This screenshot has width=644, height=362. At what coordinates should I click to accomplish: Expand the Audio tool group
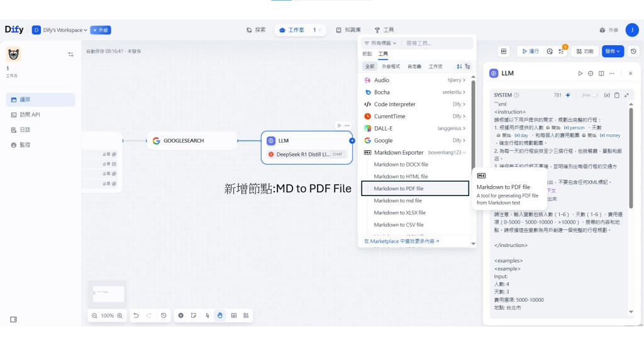[x=415, y=80]
